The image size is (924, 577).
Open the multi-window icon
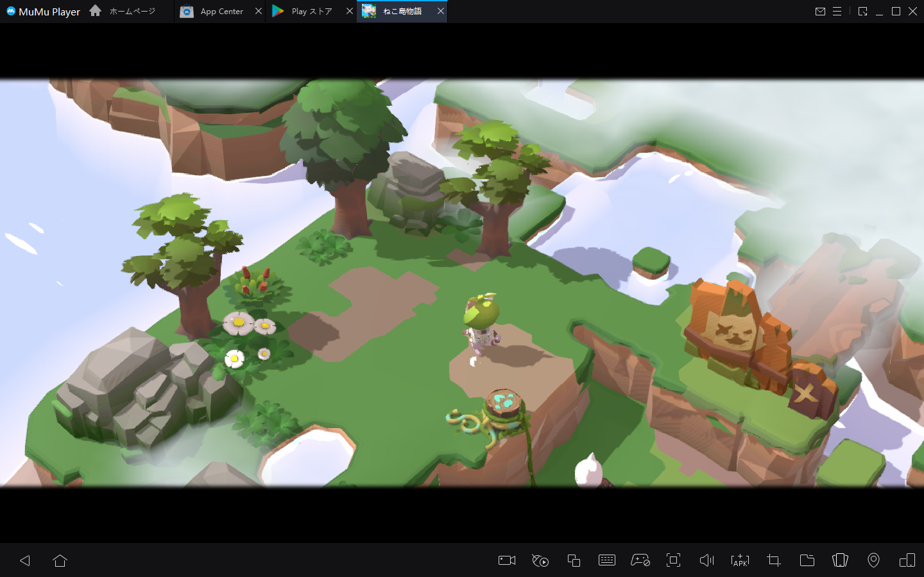tap(574, 560)
